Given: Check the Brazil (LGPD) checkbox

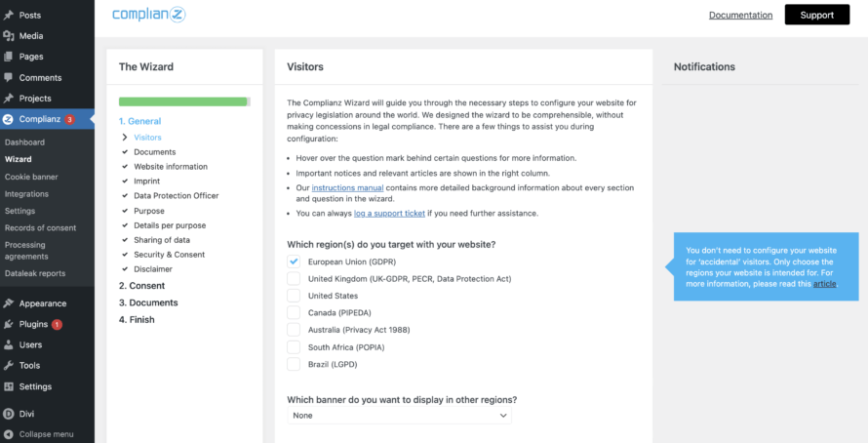Looking at the screenshot, I should pos(294,364).
